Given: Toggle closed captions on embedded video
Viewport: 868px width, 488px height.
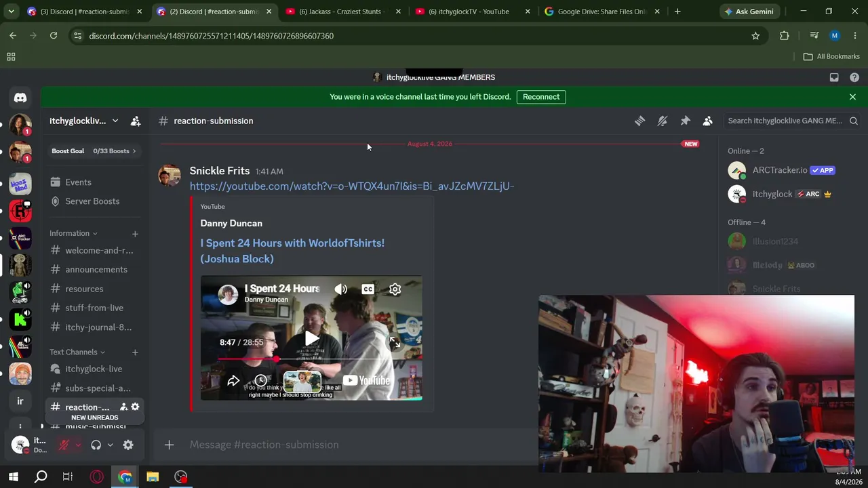Looking at the screenshot, I should [368, 289].
